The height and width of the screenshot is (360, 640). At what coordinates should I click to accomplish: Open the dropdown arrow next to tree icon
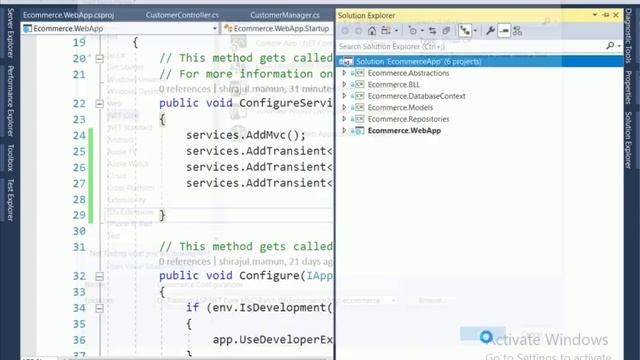point(475,31)
